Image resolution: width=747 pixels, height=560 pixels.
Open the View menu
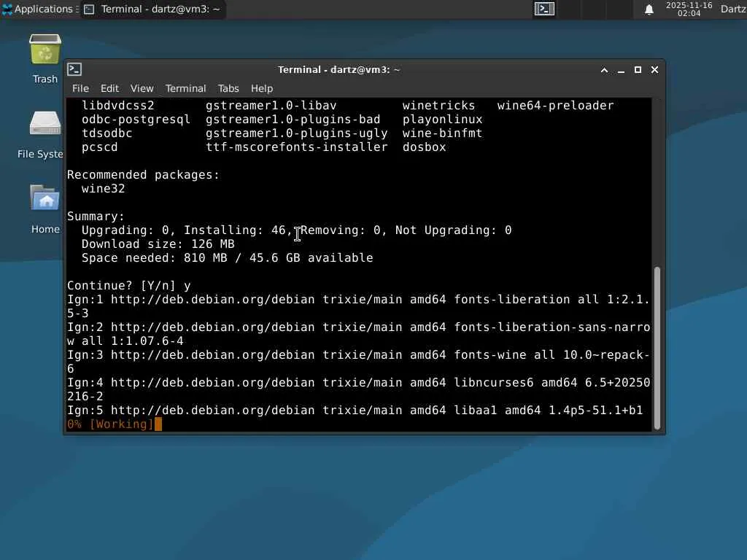pos(142,88)
